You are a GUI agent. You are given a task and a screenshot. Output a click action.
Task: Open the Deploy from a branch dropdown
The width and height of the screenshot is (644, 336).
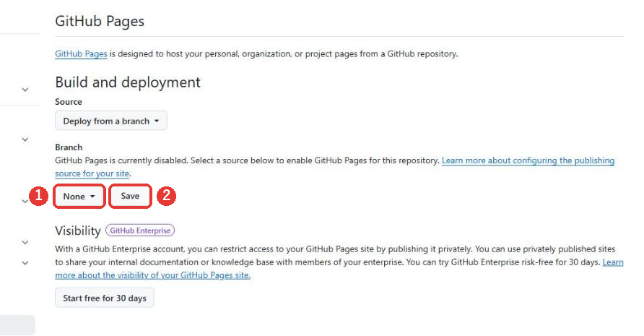(x=111, y=121)
